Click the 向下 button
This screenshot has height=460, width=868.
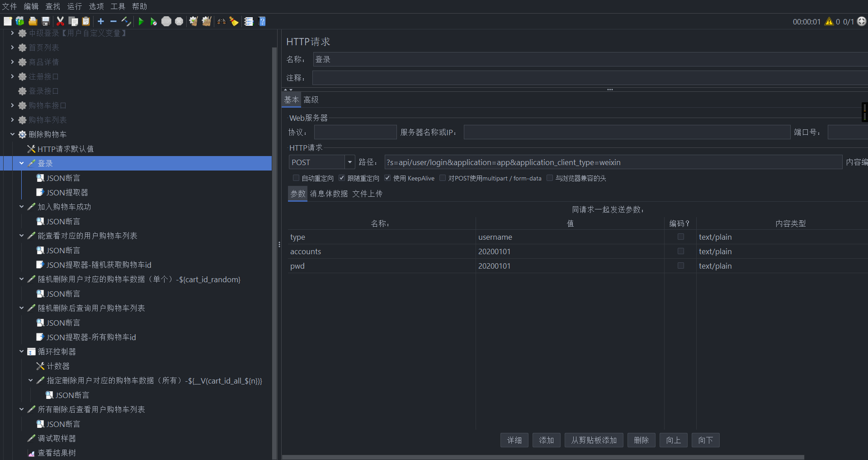pyautogui.click(x=706, y=440)
